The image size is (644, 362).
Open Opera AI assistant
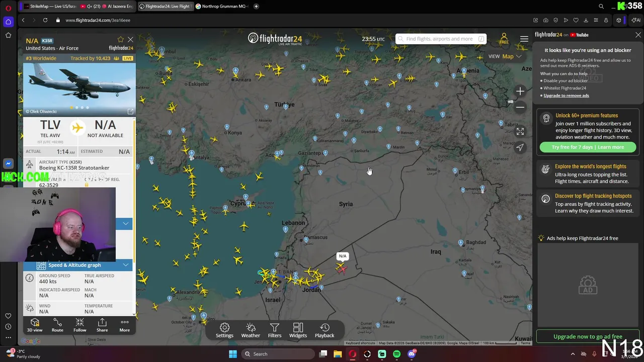[x=636, y=20]
